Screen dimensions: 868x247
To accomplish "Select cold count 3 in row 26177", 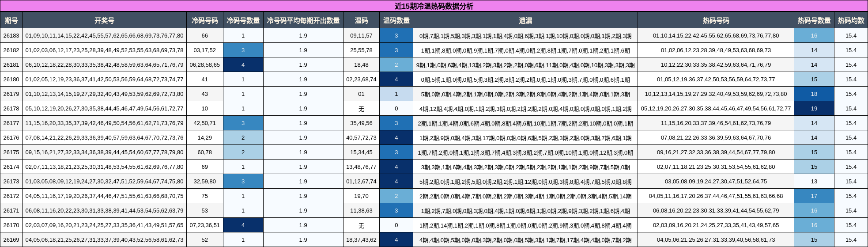I will (243, 123).
